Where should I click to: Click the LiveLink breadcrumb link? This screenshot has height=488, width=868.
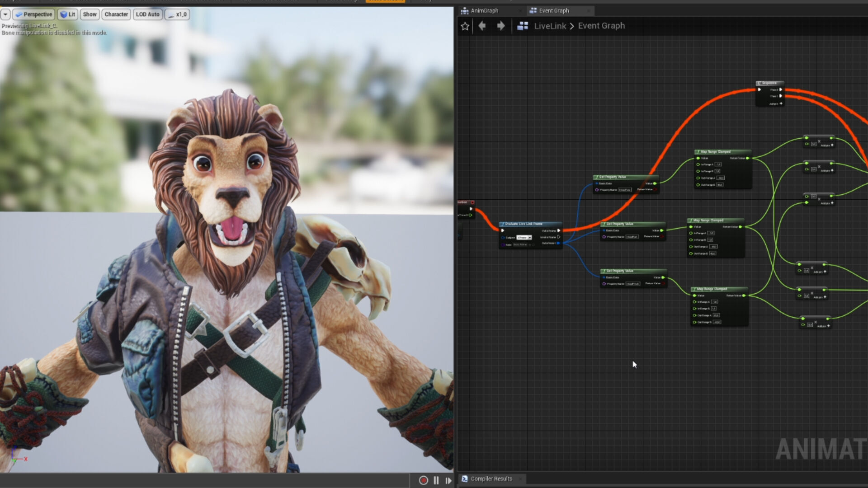point(550,26)
